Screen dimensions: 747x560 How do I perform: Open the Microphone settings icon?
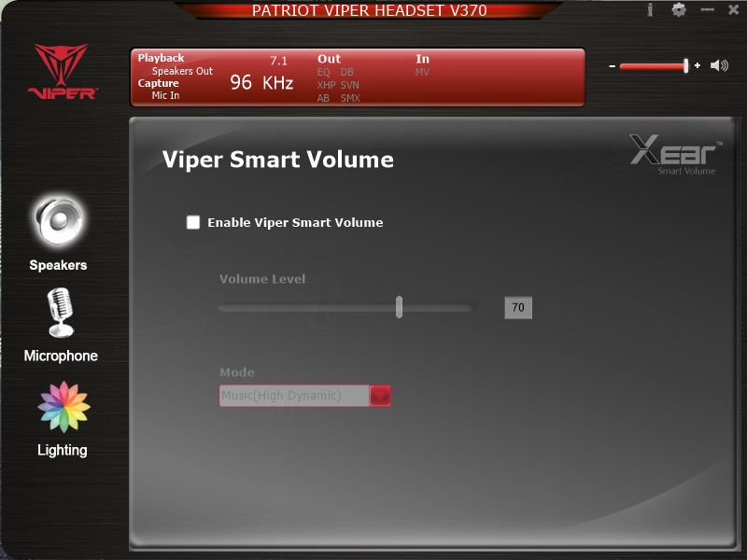60,314
